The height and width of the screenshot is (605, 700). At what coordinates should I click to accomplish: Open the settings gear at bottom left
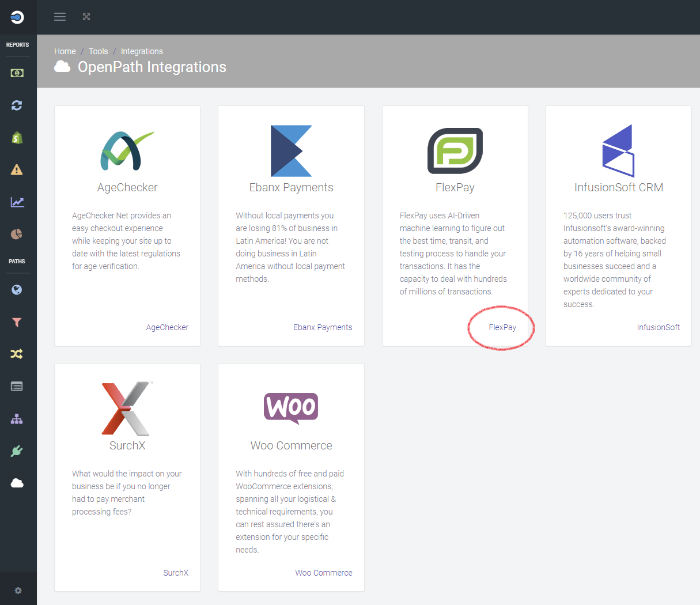(18, 591)
